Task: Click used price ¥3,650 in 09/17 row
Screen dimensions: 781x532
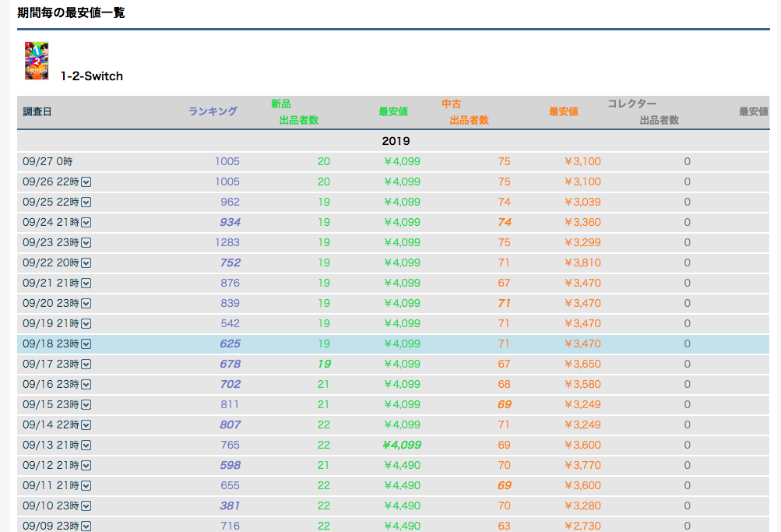Action: coord(582,364)
